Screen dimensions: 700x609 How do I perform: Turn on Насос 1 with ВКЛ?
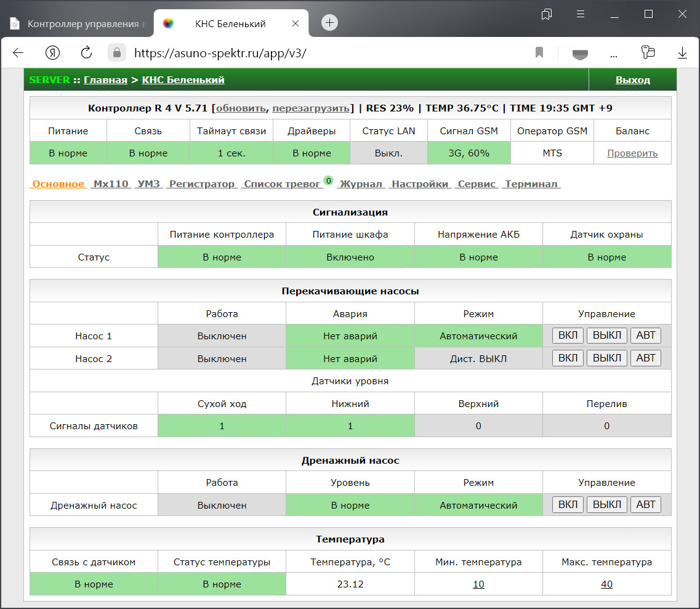tap(568, 336)
